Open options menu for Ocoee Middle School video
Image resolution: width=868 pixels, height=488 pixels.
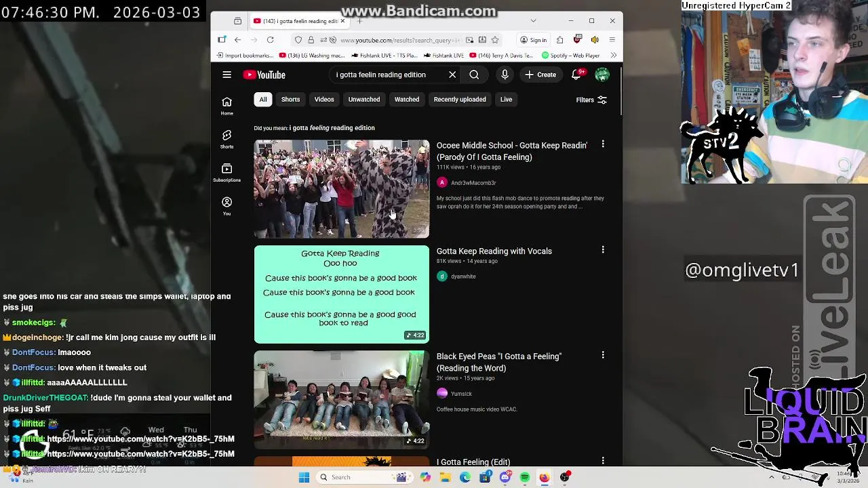tap(603, 144)
